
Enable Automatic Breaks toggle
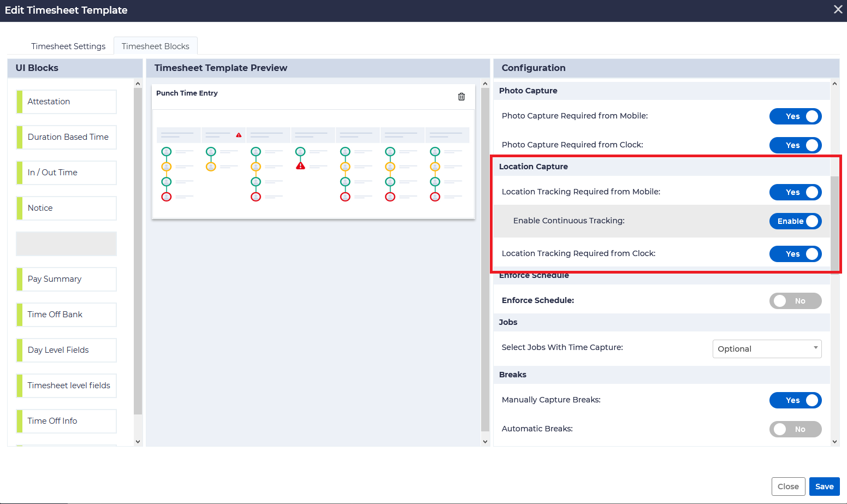(795, 429)
